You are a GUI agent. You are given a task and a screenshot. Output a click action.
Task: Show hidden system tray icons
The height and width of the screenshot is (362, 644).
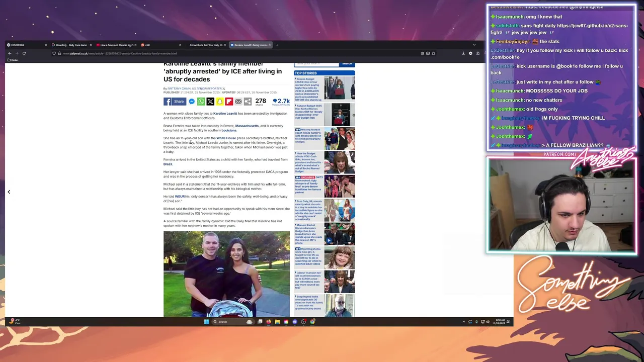point(464,322)
